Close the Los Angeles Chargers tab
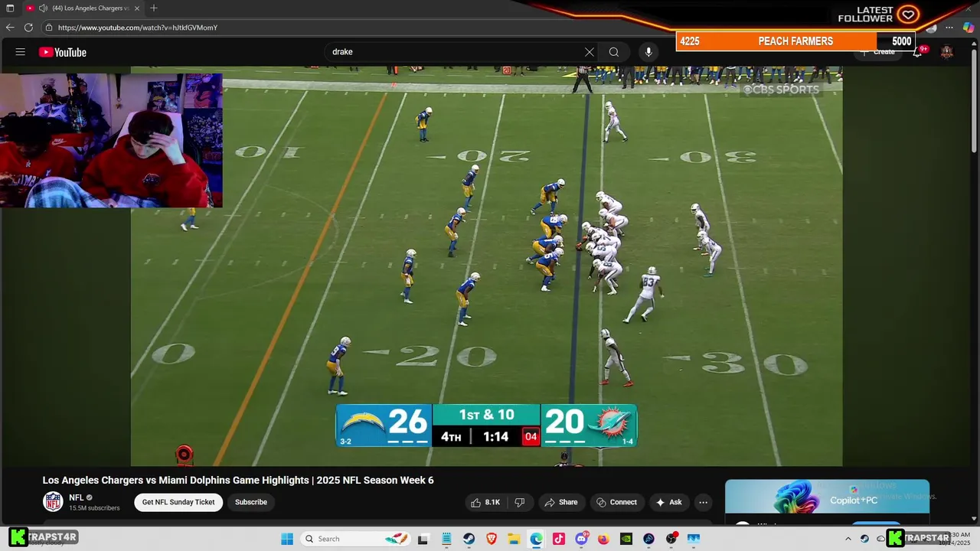The image size is (980, 551). (136, 8)
